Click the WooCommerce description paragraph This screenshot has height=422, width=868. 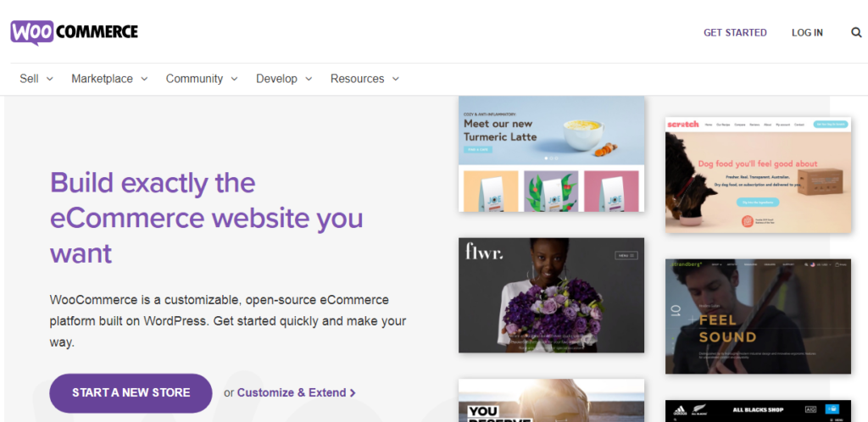(228, 321)
